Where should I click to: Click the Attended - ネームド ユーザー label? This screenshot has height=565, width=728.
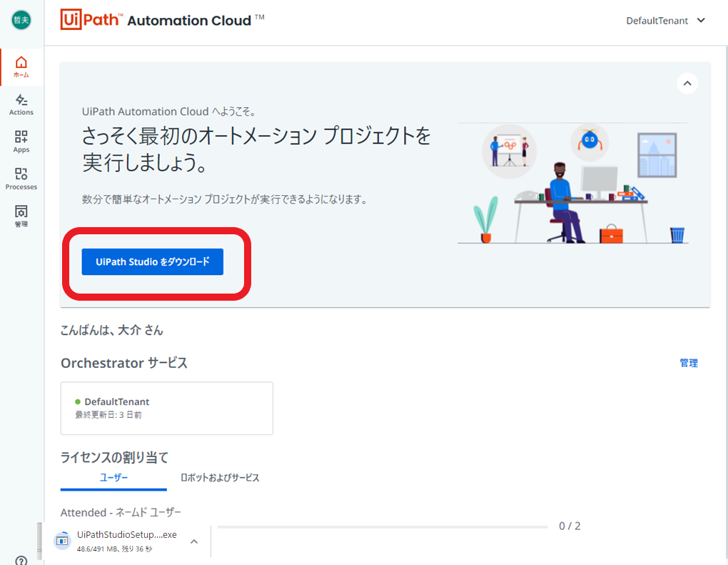click(x=121, y=512)
